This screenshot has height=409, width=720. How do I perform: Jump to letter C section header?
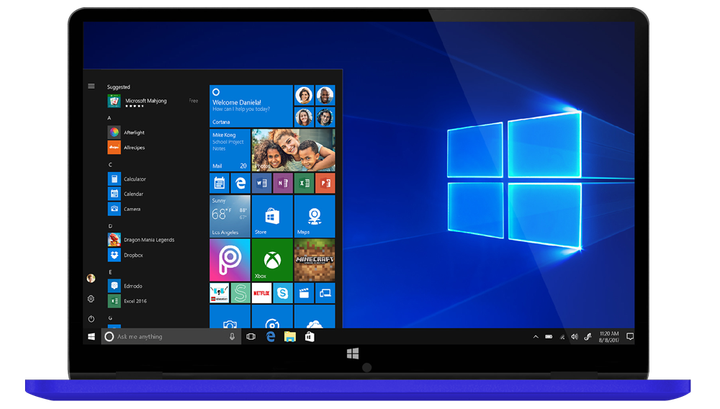110,164
